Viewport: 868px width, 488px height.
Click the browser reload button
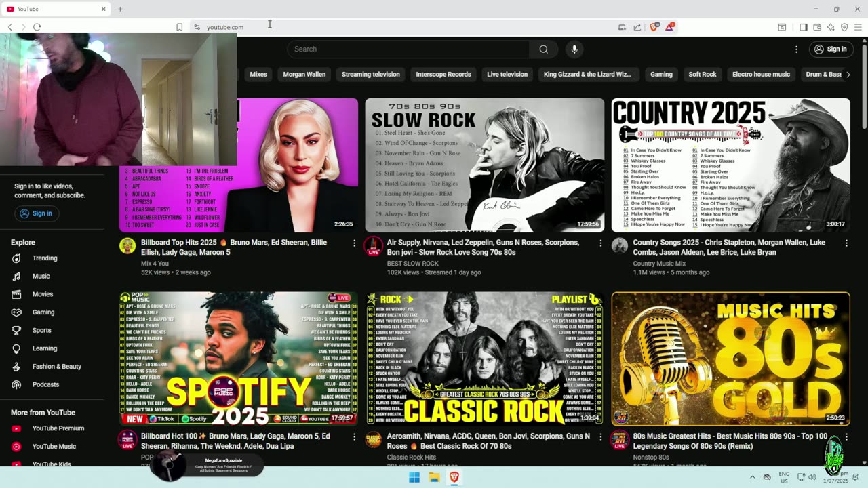(x=37, y=27)
